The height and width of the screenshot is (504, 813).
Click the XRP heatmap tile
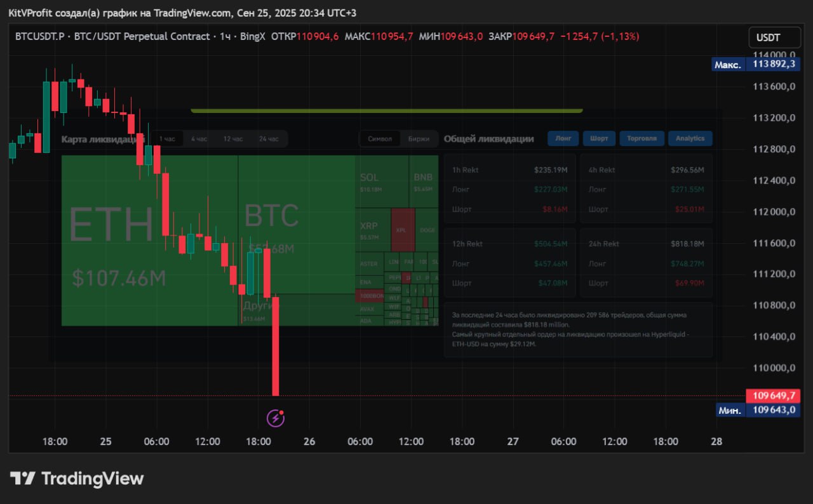[372, 230]
